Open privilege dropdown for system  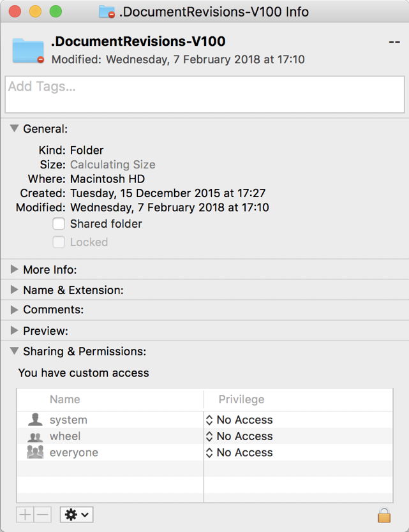point(240,420)
